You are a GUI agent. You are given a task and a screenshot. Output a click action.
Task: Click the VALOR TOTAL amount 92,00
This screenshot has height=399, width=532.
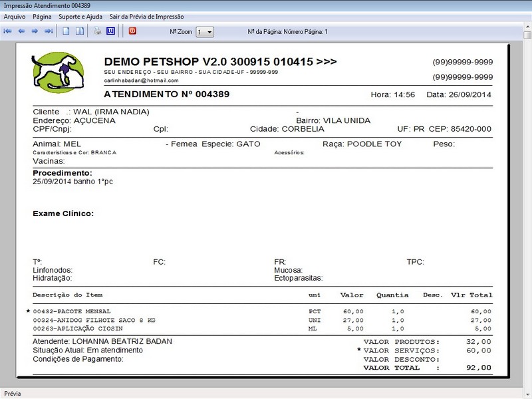479,368
